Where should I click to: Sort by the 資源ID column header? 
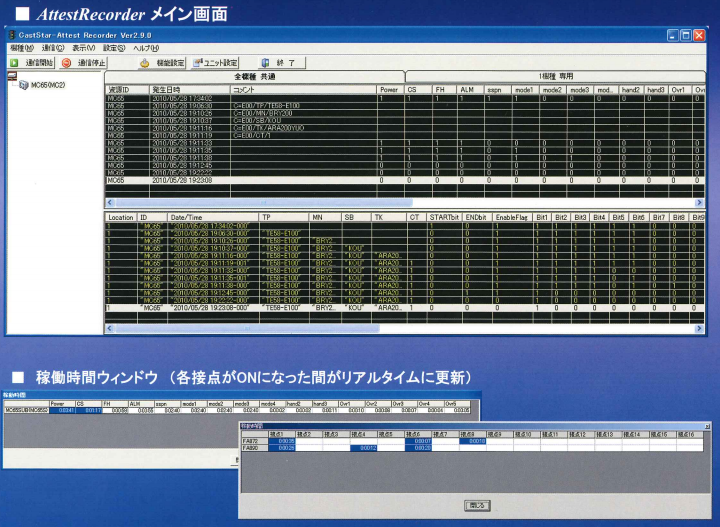click(x=127, y=90)
